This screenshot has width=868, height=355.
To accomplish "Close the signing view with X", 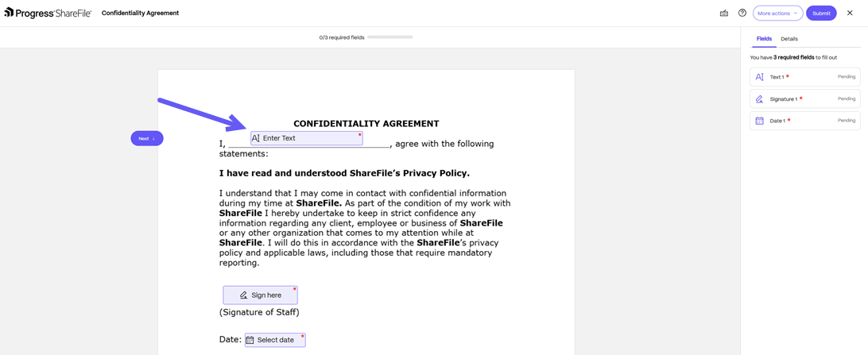I will [850, 13].
